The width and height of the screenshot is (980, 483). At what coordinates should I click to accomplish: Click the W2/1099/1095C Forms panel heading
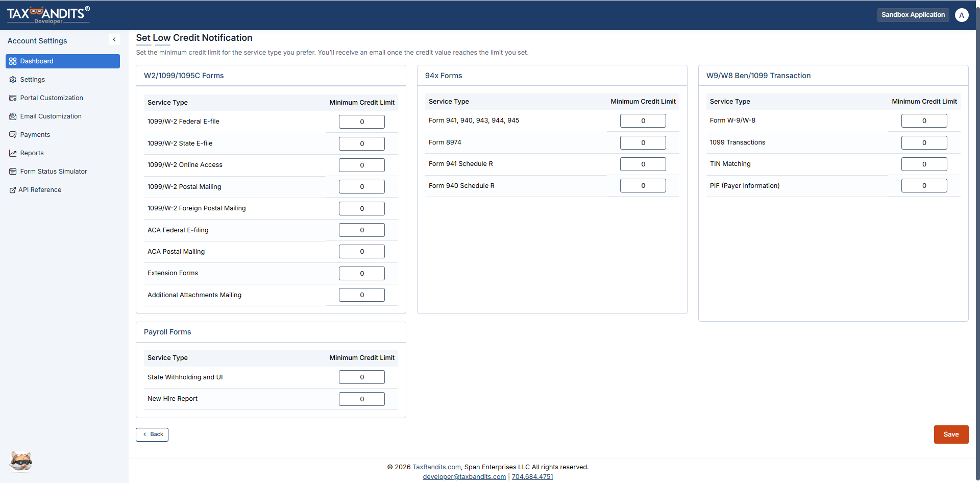pyautogui.click(x=184, y=76)
